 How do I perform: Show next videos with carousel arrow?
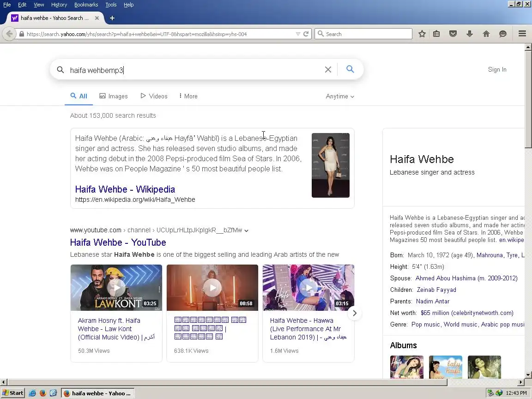pos(355,313)
